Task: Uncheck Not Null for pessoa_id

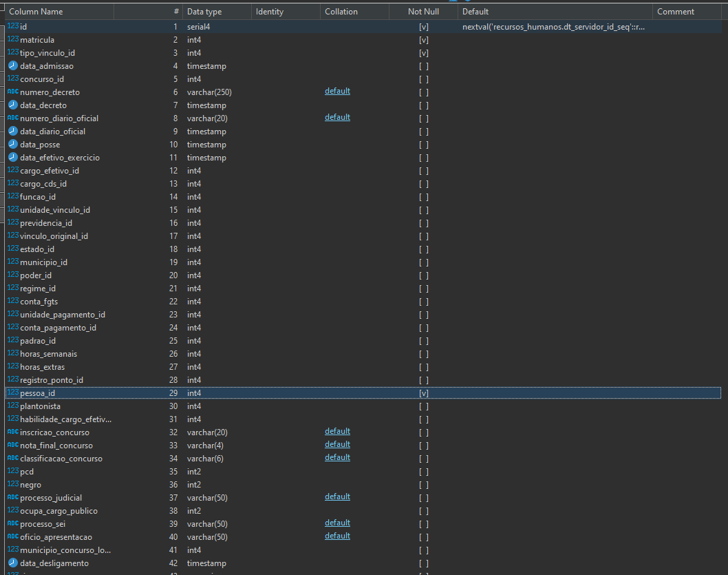Action: coord(423,393)
